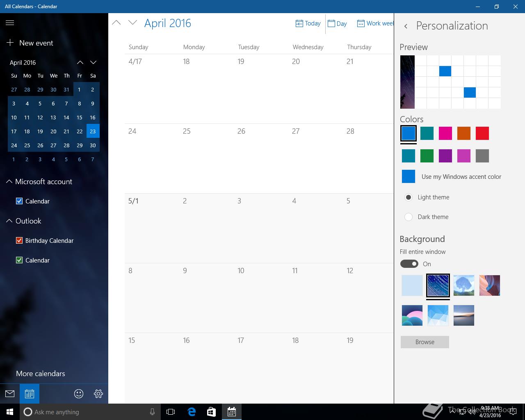The width and height of the screenshot is (525, 420).
Task: Choose the colorful bubbles background thumbnail
Action: coord(412,315)
